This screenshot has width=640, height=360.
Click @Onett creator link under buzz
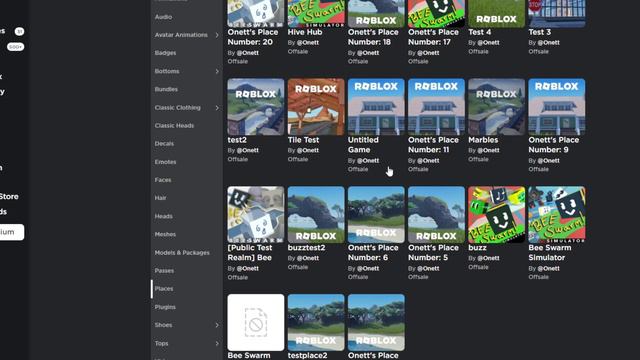tap(488, 258)
